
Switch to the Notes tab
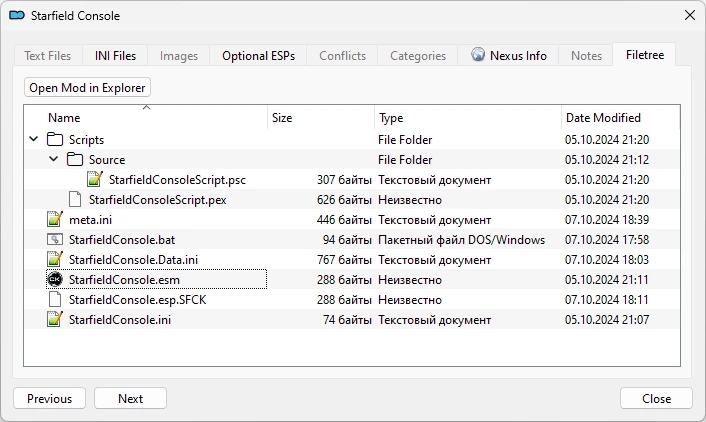coord(586,55)
